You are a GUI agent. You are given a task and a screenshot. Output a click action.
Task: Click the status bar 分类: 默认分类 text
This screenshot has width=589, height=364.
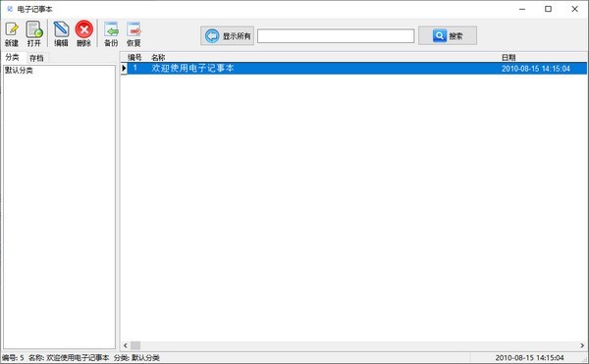pos(136,358)
